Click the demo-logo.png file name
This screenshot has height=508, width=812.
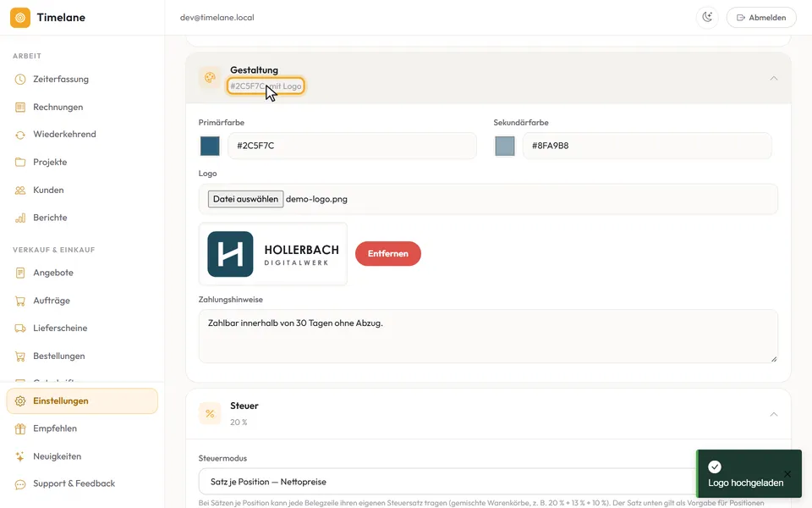316,199
